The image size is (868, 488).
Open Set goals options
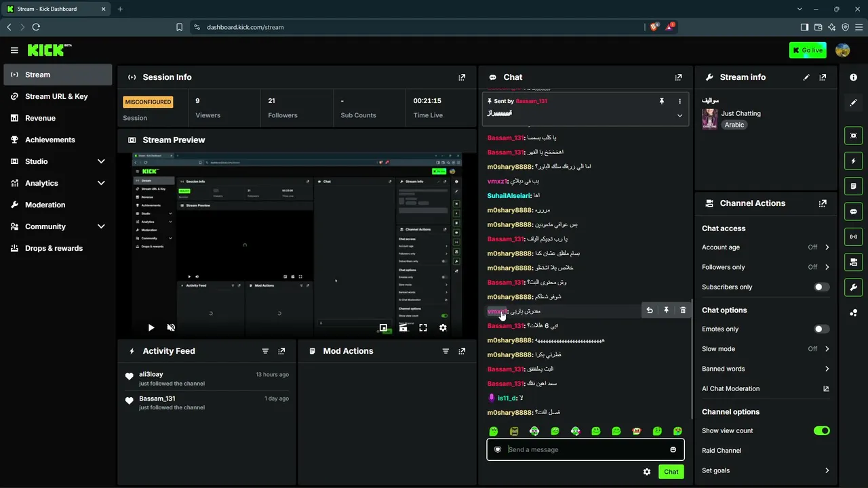click(x=766, y=470)
